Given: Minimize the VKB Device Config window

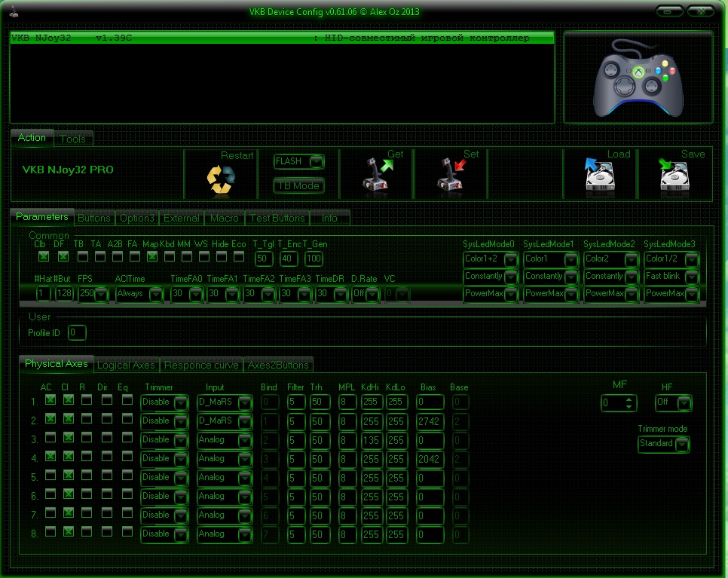Looking at the screenshot, I should pos(669,11).
